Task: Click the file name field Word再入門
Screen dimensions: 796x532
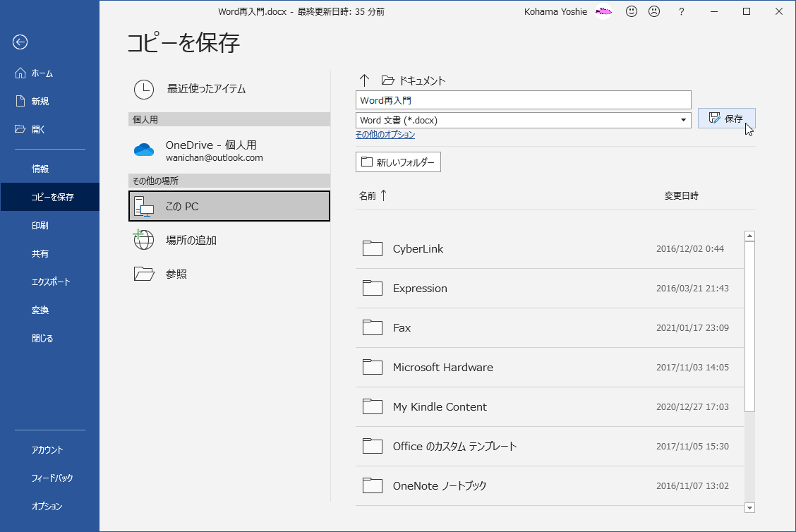Action: (524, 100)
